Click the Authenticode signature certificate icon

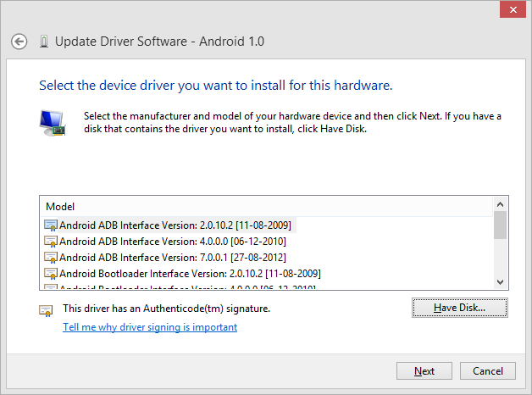46,310
